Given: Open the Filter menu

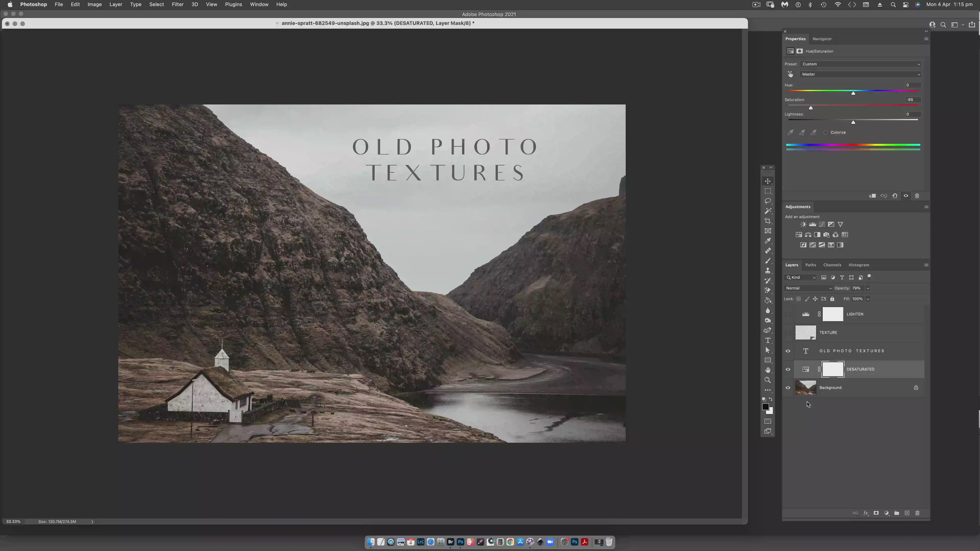Looking at the screenshot, I should (177, 5).
